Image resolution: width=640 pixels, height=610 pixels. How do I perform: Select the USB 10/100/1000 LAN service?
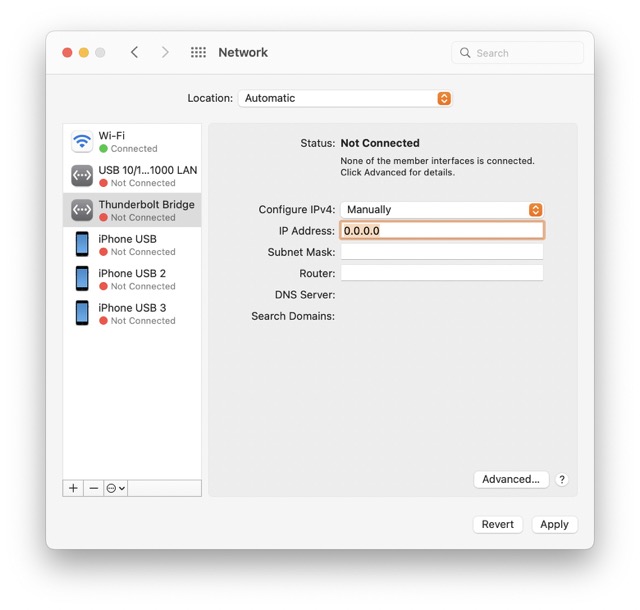[132, 176]
